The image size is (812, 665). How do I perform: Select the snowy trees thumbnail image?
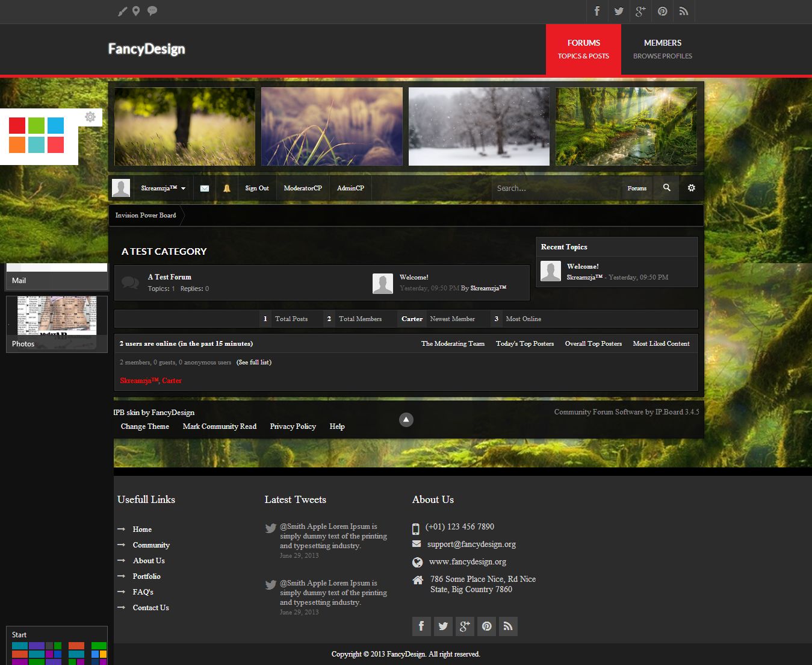(x=479, y=126)
